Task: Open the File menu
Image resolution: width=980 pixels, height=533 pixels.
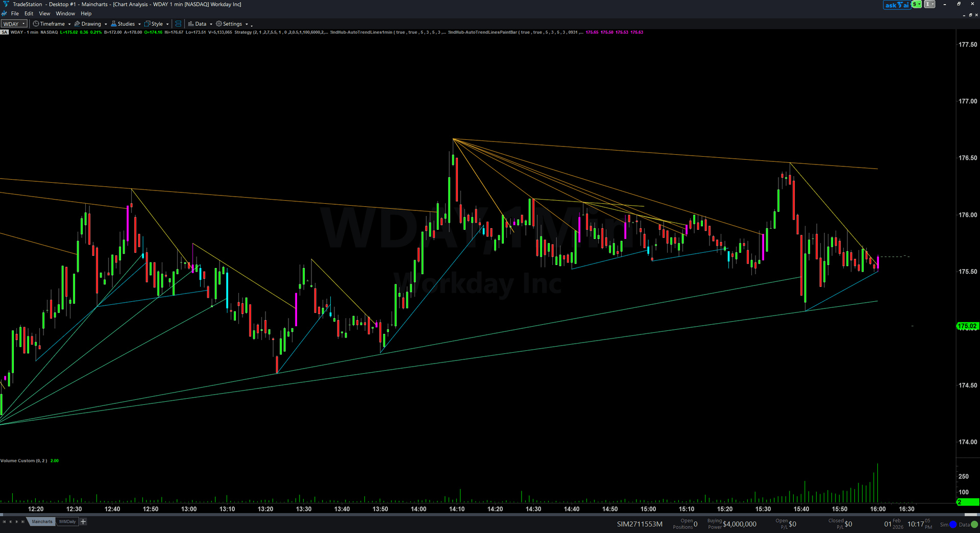Action: point(15,14)
